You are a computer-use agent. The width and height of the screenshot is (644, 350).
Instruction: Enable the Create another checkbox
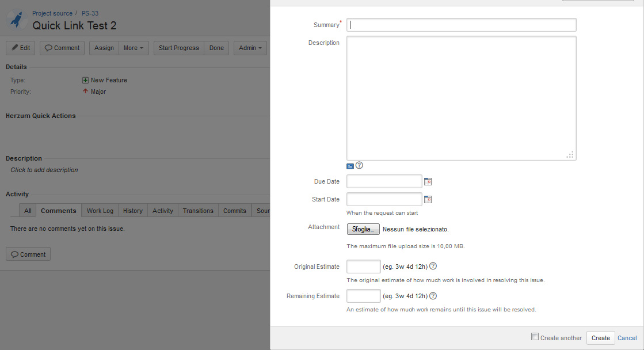click(x=535, y=337)
